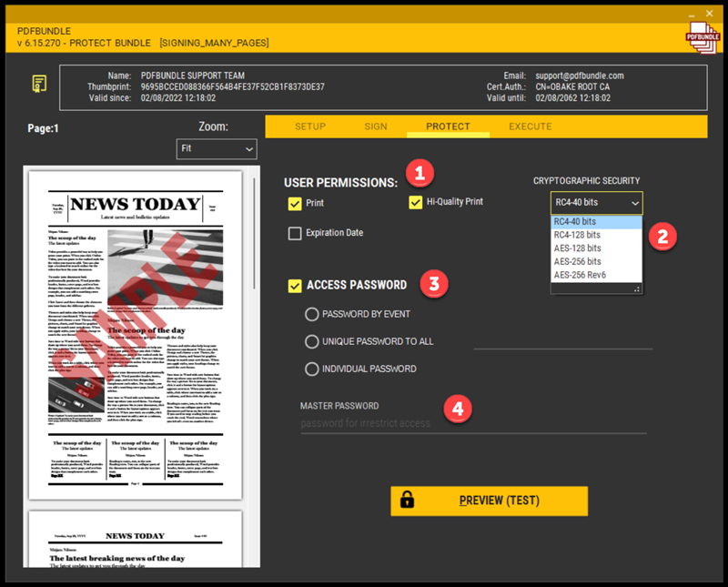
Task: Choose AES-128 bits encryption
Action: [597, 248]
